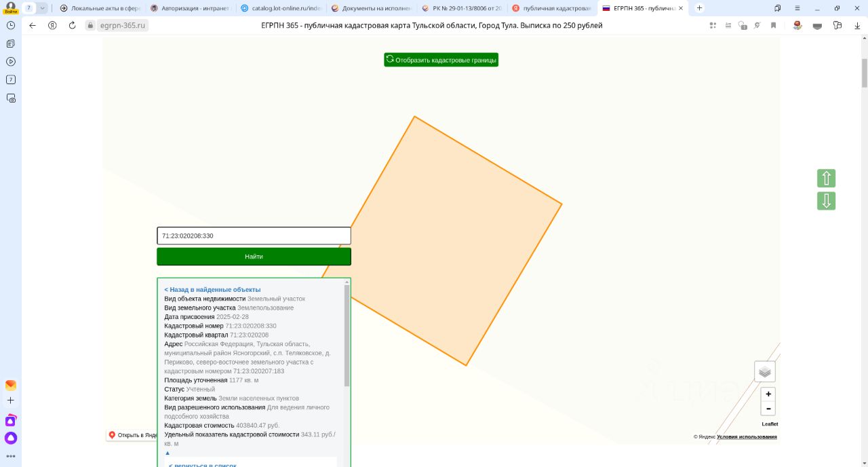Viewport: 868px width, 467px height.
Task: Click the Войти profile avatar
Action: [x=10, y=7]
